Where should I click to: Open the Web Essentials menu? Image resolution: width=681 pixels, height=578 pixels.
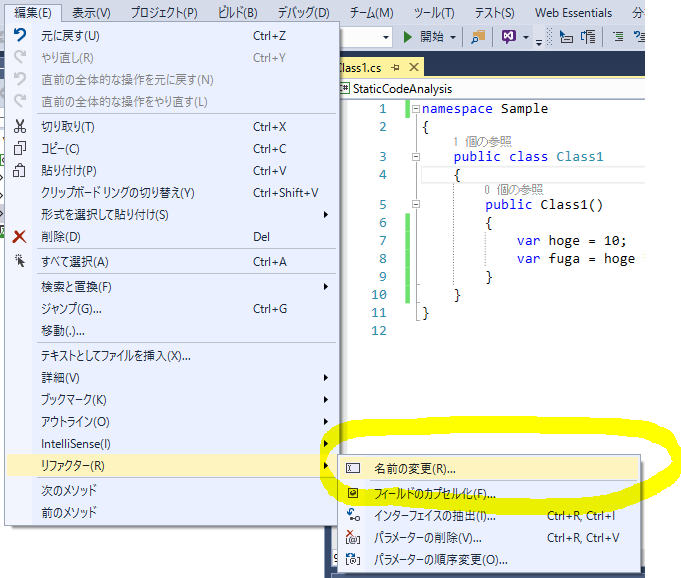(573, 13)
